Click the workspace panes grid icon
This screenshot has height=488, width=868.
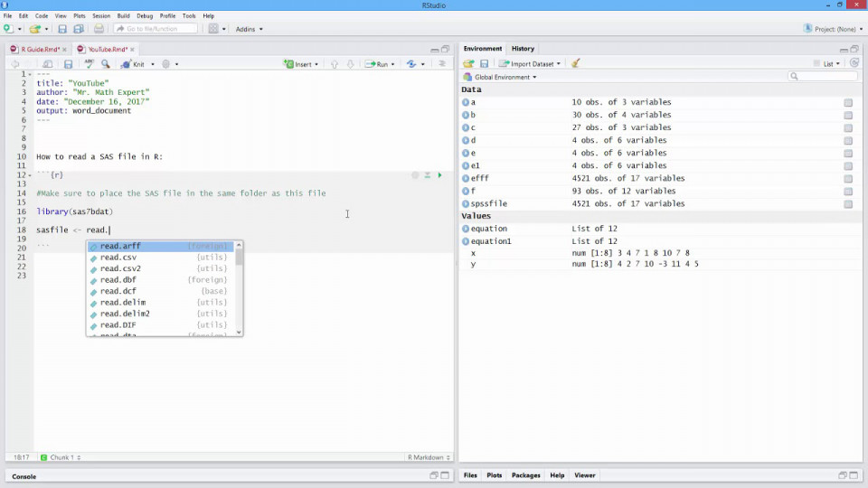(213, 29)
